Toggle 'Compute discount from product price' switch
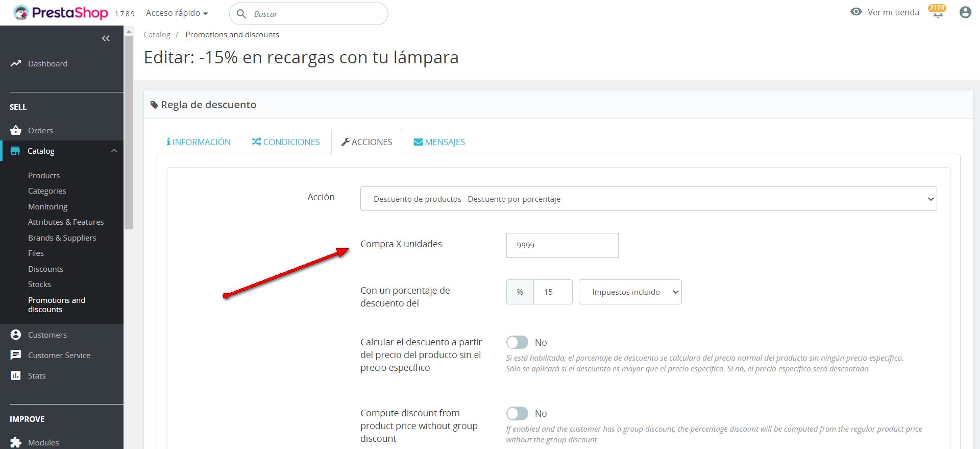Screen dimensions: 980x449 517,413
